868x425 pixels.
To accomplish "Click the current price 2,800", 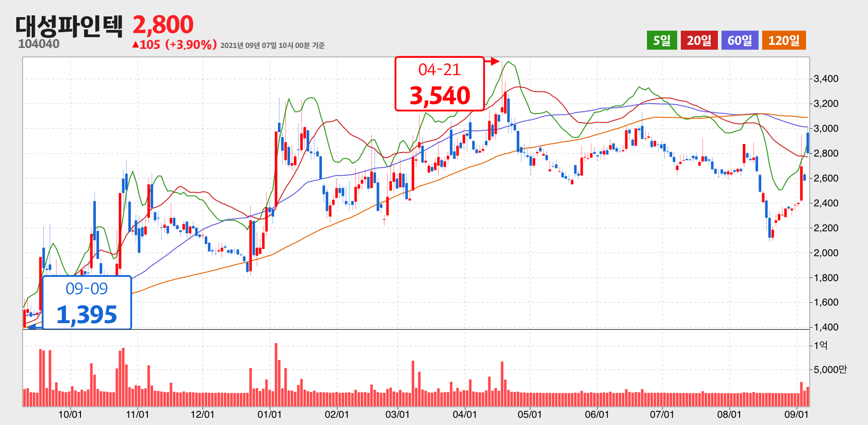I will [163, 24].
